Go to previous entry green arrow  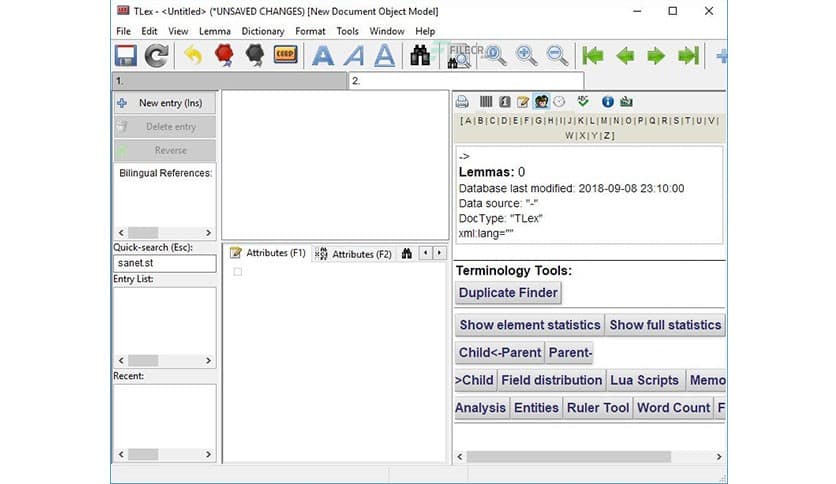point(625,55)
